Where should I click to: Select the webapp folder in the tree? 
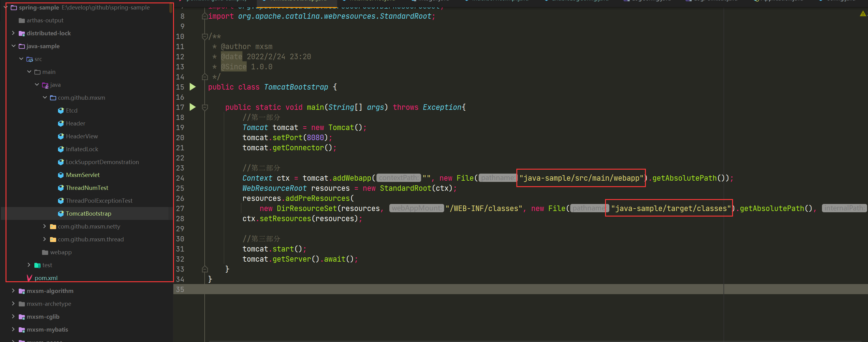click(61, 252)
